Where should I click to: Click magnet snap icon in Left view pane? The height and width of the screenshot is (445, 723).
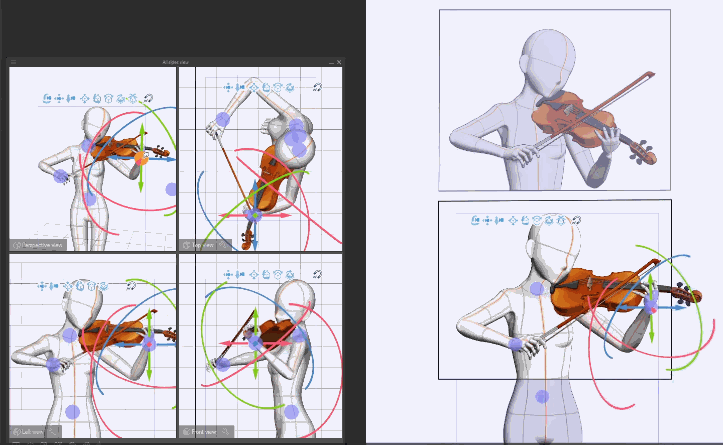(x=131, y=286)
